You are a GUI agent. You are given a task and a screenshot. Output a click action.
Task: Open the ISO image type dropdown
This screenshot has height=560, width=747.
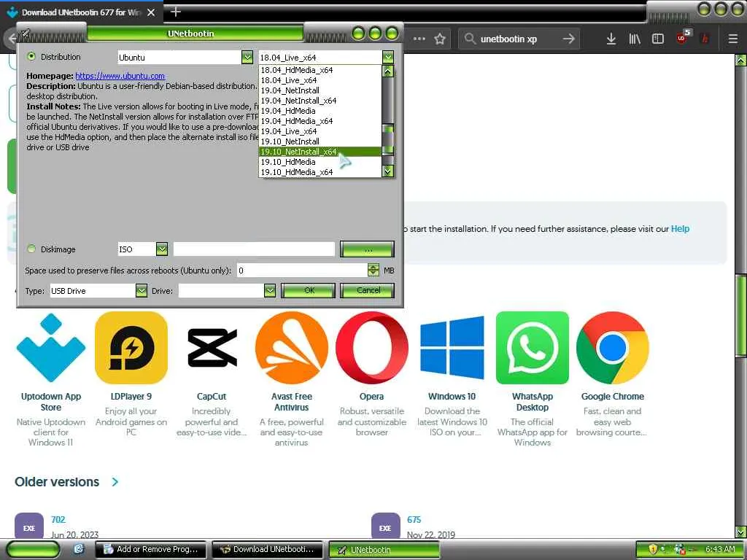pyautogui.click(x=162, y=249)
